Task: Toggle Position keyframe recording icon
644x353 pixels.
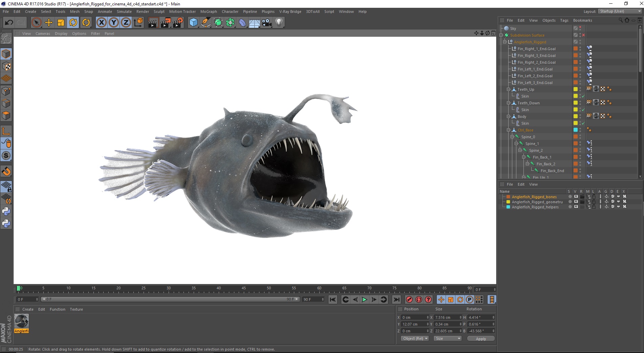Action: click(x=441, y=299)
